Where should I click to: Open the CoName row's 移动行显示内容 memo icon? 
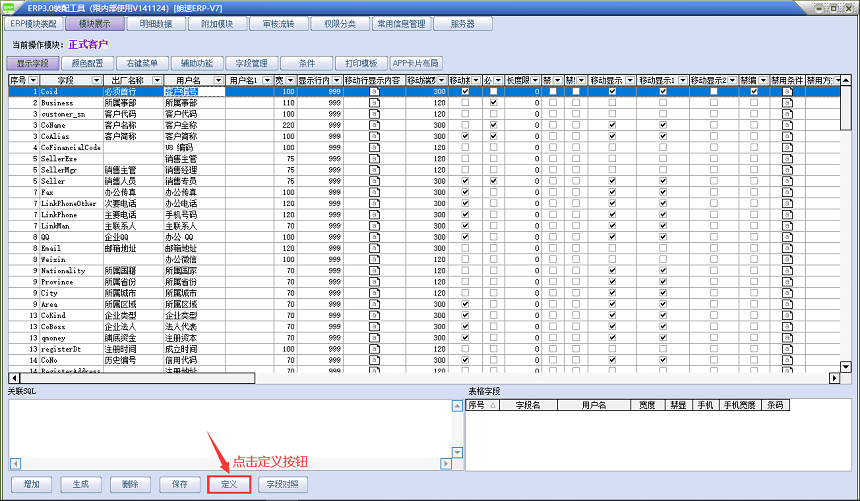point(374,125)
